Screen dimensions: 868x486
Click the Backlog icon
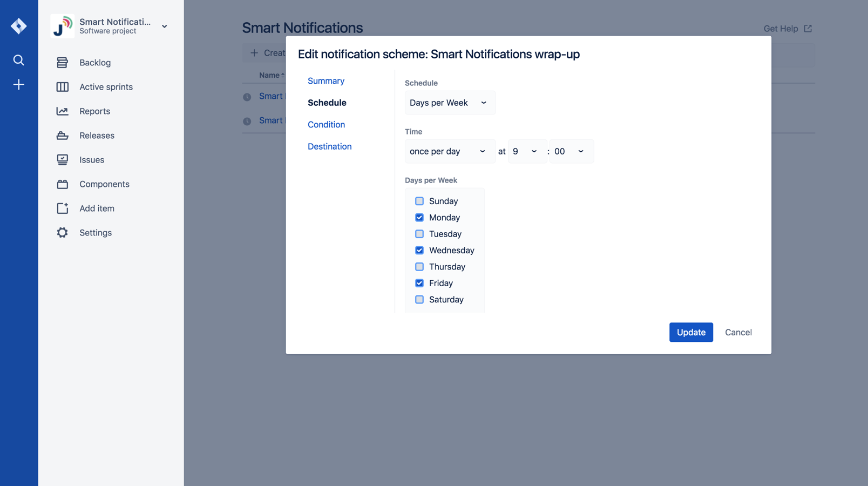point(62,63)
